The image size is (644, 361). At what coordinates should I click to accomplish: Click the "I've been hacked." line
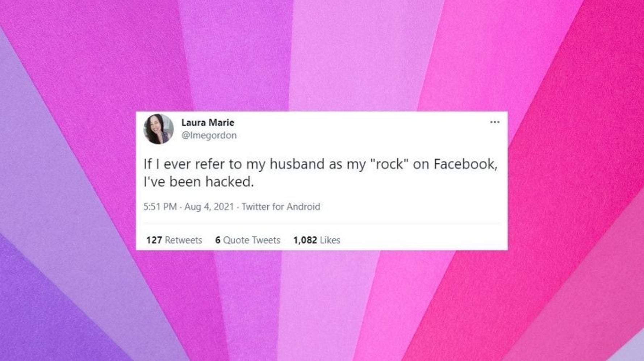click(199, 181)
